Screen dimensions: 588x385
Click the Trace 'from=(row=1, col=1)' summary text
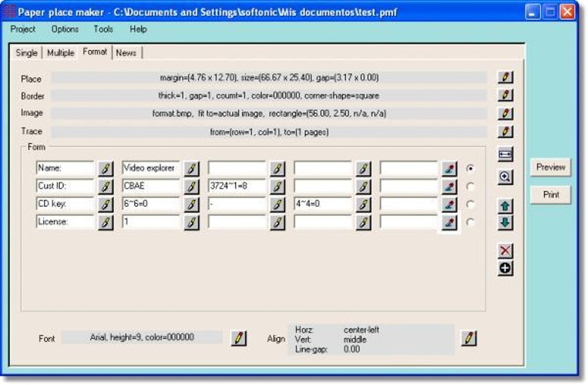(269, 132)
